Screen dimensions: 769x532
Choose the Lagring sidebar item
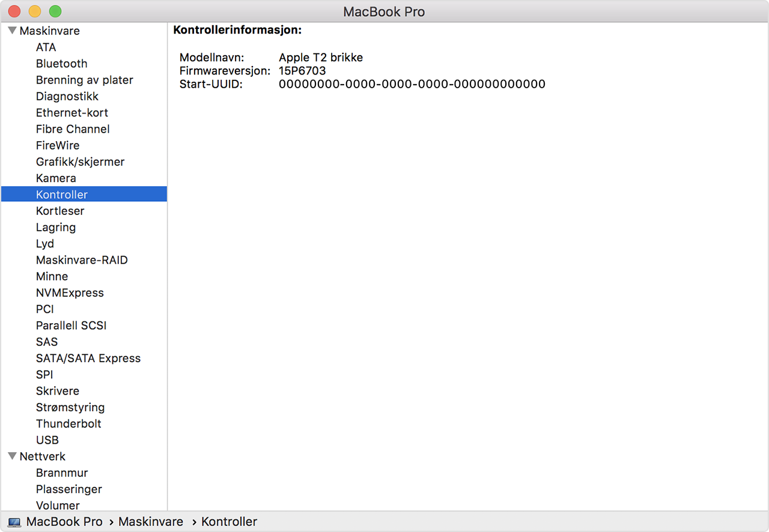click(x=56, y=228)
